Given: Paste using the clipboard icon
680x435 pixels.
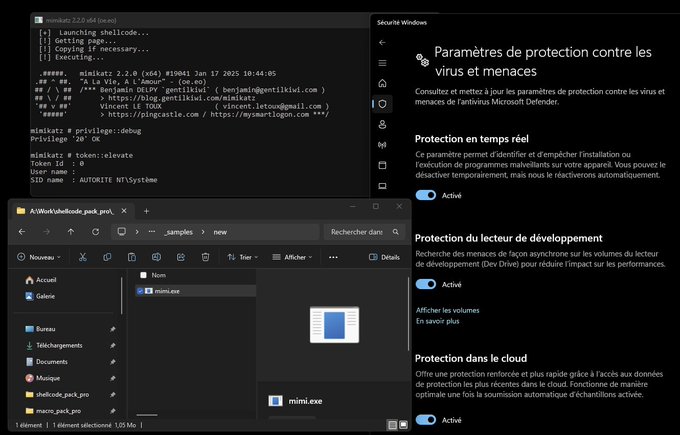Looking at the screenshot, I should pos(132,257).
